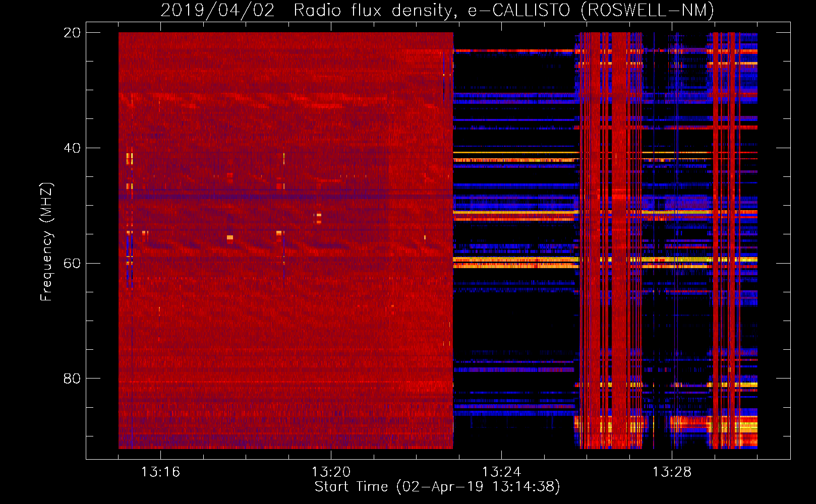
Task: Click the 13:28 time tick label
Action: pyautogui.click(x=672, y=472)
